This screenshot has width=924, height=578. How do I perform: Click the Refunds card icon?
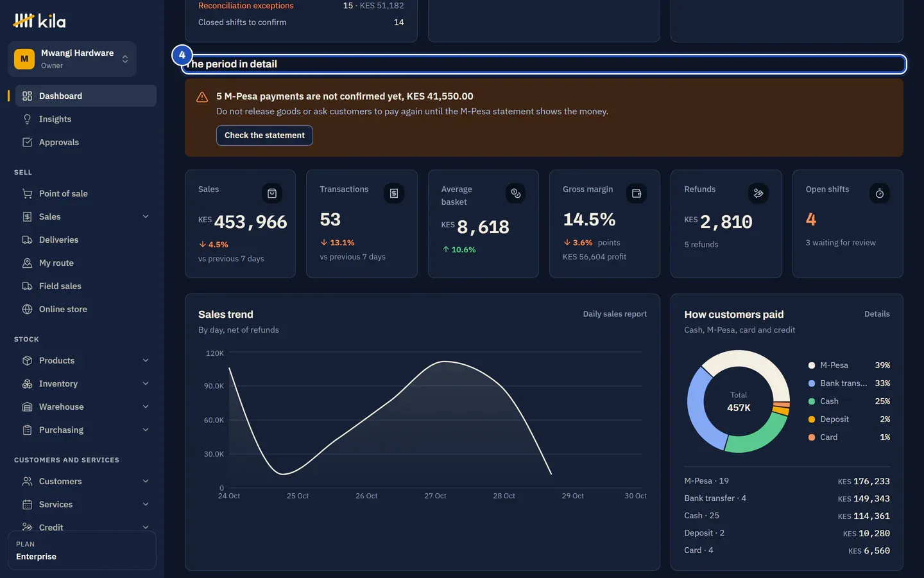pos(758,193)
